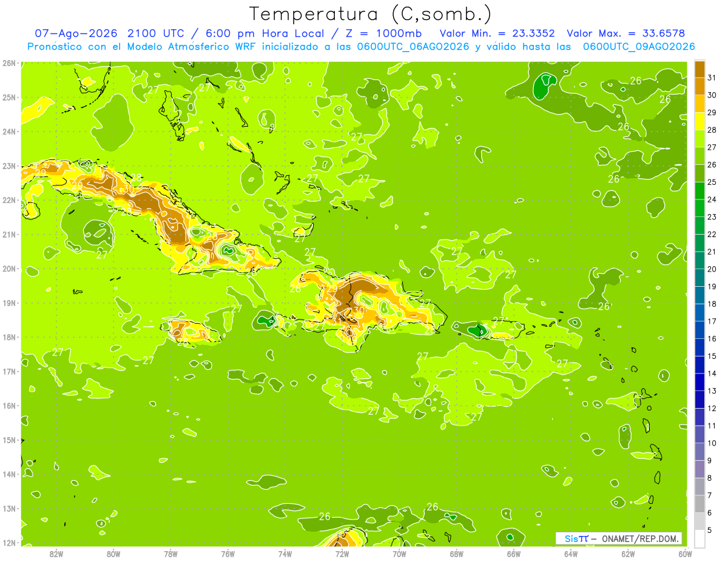Screen dimensions: 728x562
Task: Click the purple swatch between 9 and 10
Action: click(x=699, y=452)
